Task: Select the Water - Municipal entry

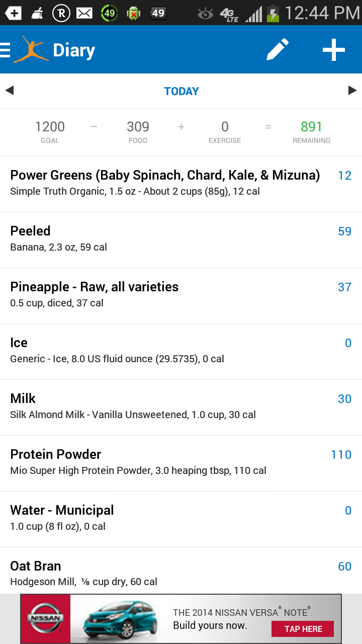Action: click(x=181, y=518)
